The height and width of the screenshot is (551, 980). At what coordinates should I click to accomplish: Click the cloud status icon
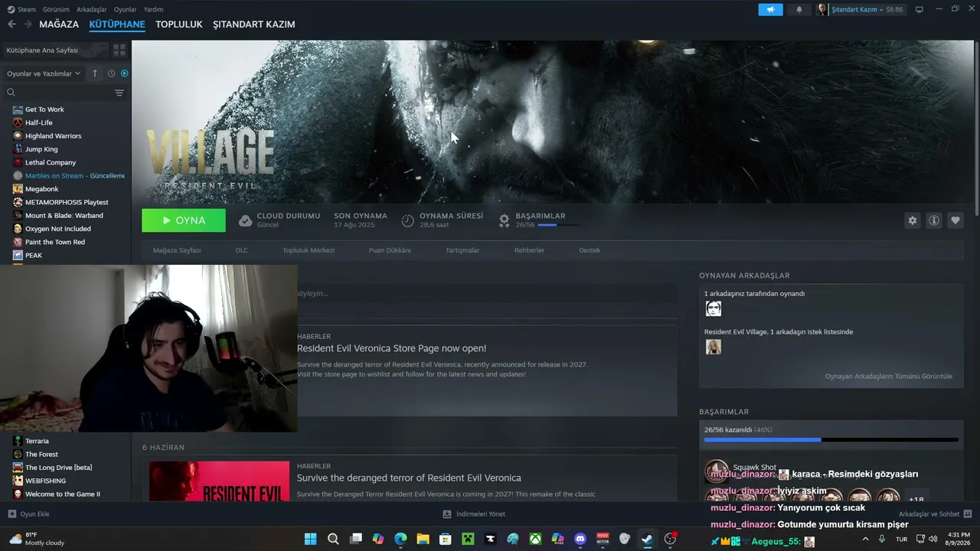[x=245, y=220]
